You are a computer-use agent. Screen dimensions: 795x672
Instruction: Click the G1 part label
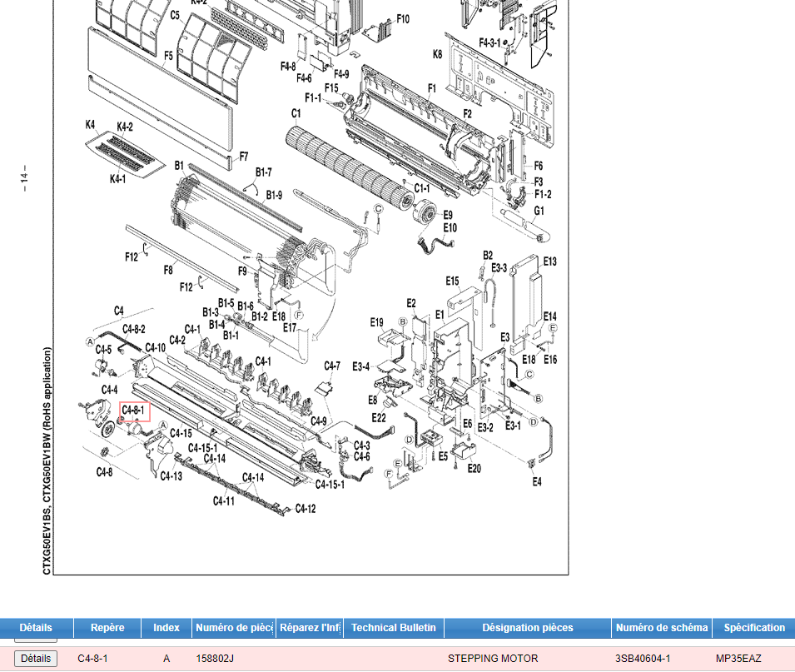539,211
